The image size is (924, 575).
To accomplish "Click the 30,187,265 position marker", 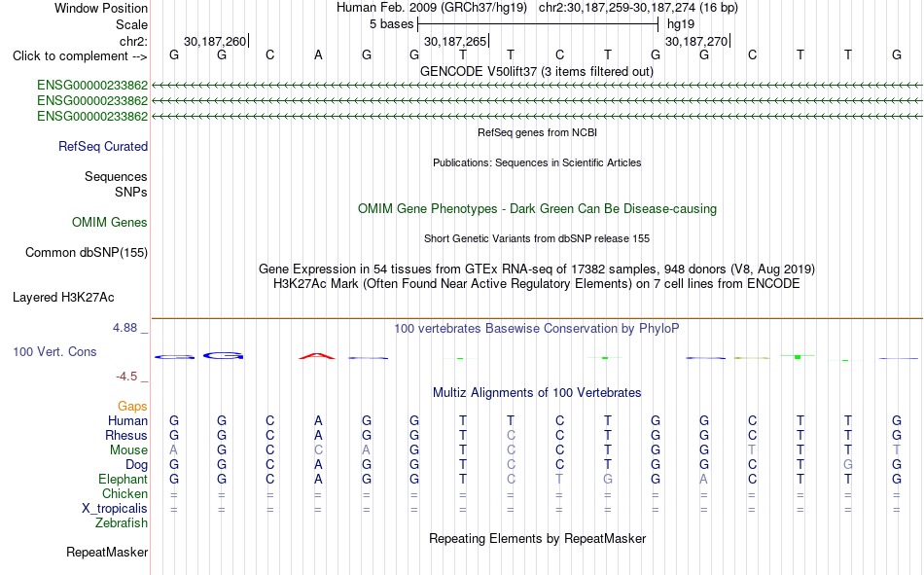I will [x=455, y=41].
